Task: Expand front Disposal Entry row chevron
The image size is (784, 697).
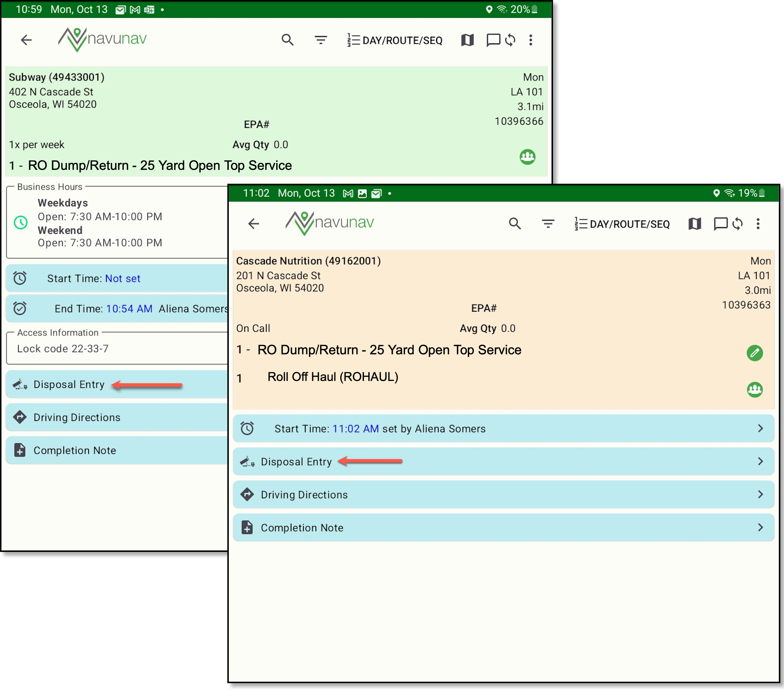Action: 760,462
